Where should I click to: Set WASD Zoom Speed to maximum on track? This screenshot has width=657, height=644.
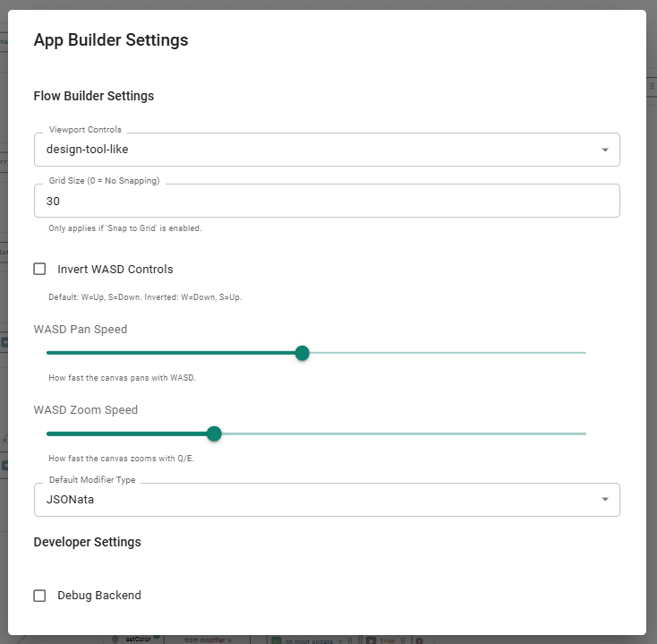point(585,434)
